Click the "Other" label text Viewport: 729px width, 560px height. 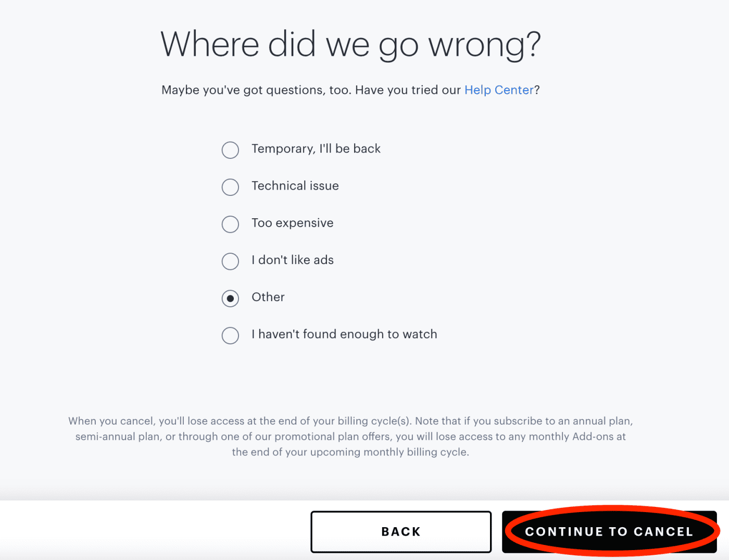(268, 297)
